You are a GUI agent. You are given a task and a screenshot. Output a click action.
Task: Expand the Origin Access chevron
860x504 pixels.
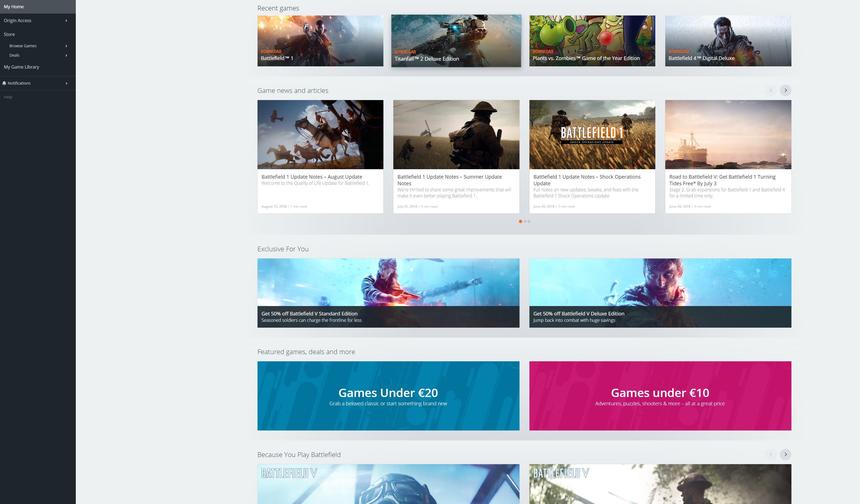click(66, 20)
